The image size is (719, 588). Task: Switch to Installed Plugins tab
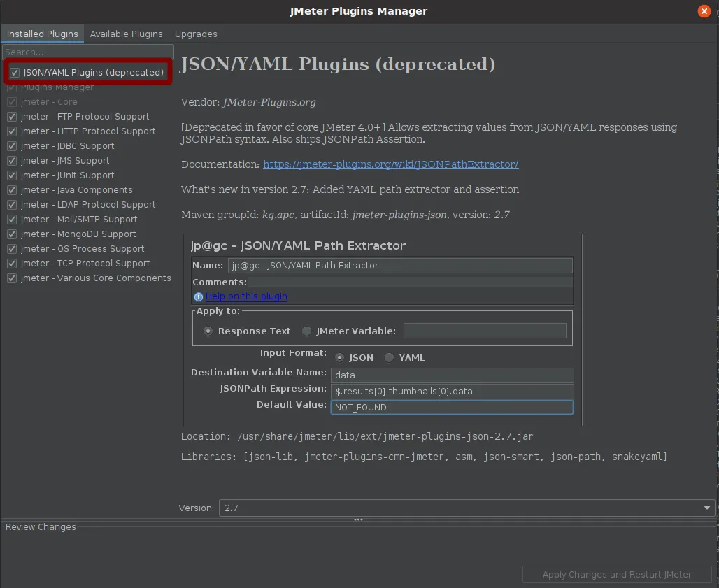pos(42,34)
